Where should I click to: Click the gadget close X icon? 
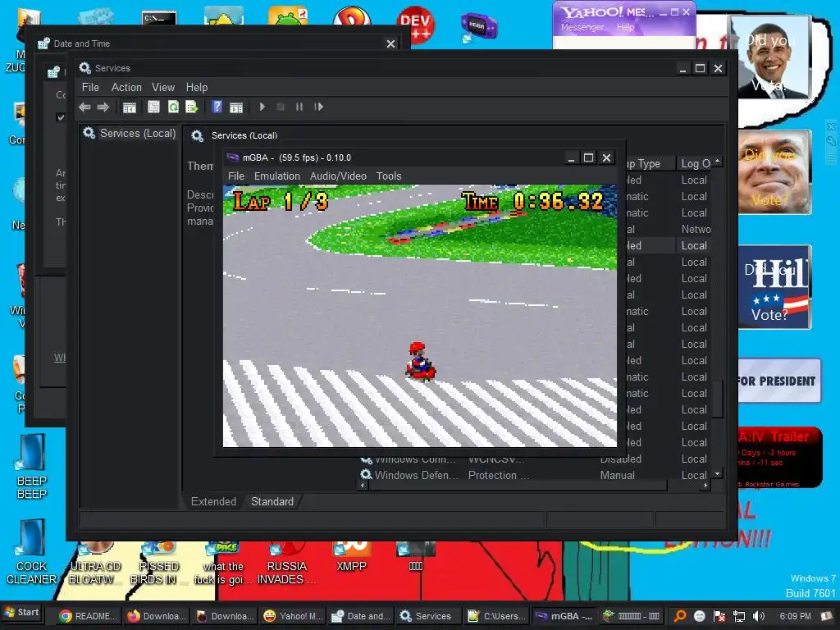831,127
